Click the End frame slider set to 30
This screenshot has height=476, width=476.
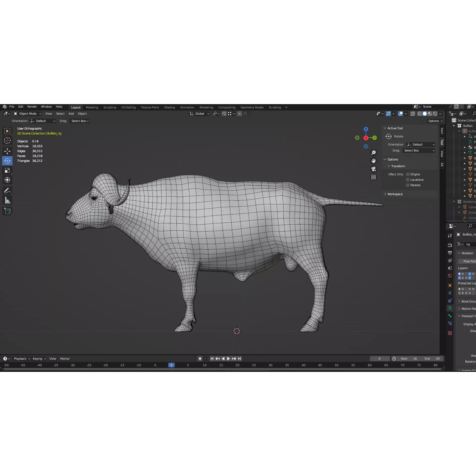coord(433,358)
